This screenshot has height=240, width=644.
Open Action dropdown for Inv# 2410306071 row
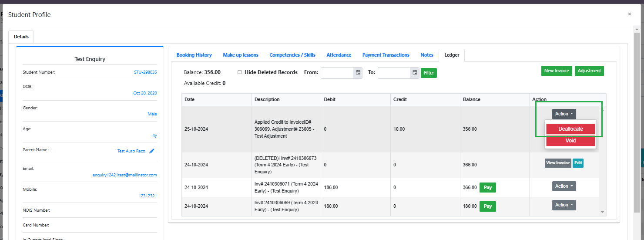(x=564, y=186)
